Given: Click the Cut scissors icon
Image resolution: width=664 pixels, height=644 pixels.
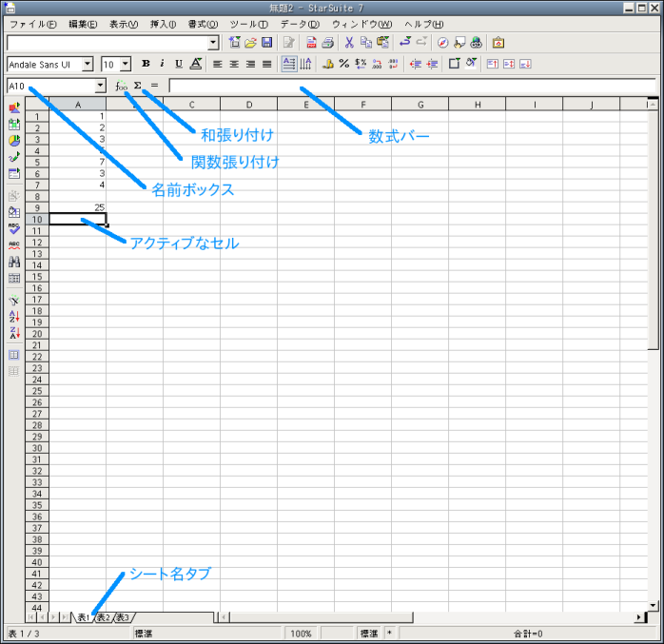Looking at the screenshot, I should [349, 43].
